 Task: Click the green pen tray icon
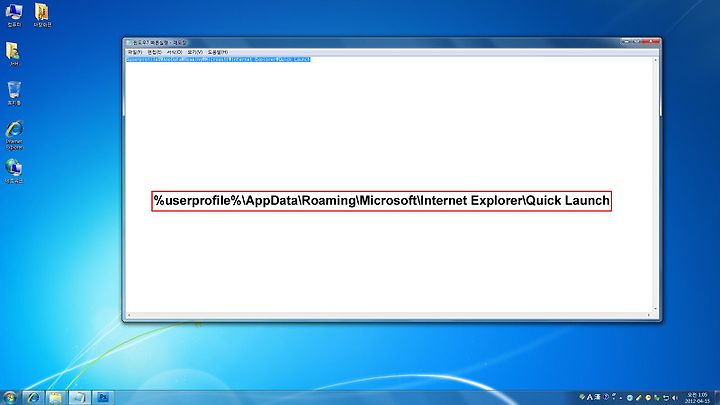point(639,398)
